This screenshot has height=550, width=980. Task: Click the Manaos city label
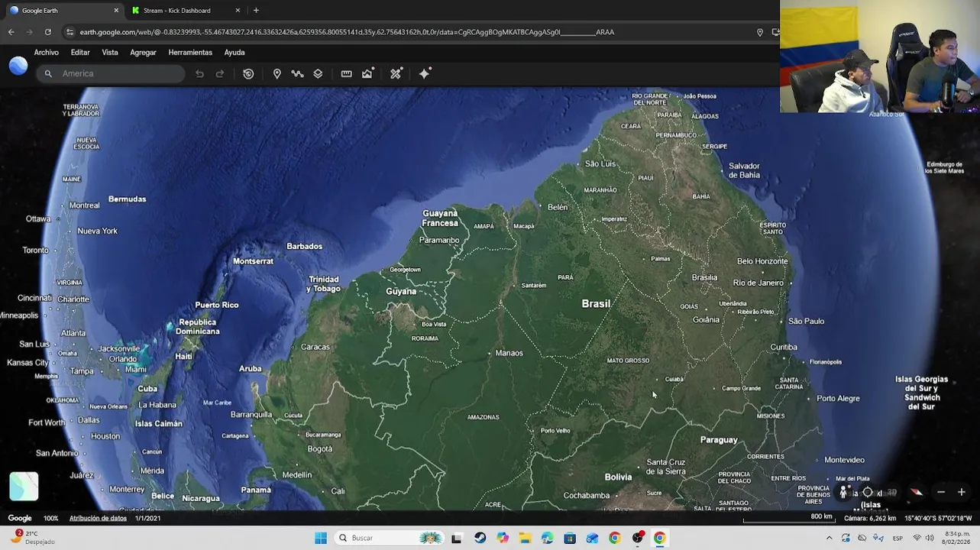coord(509,354)
